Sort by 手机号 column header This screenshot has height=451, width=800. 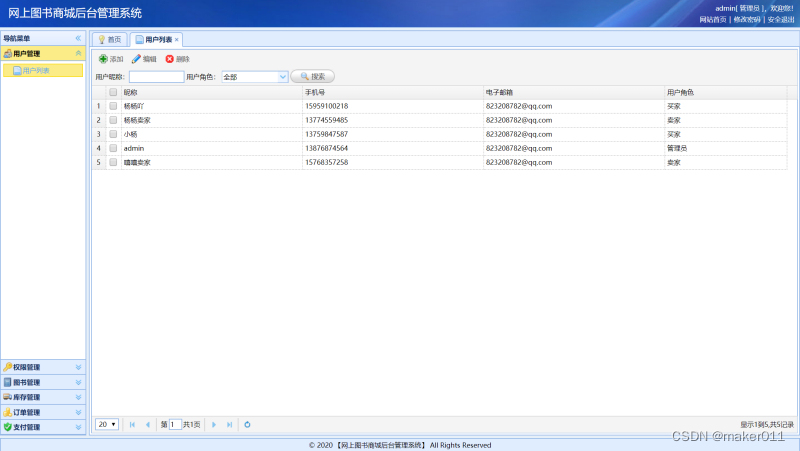coord(393,92)
